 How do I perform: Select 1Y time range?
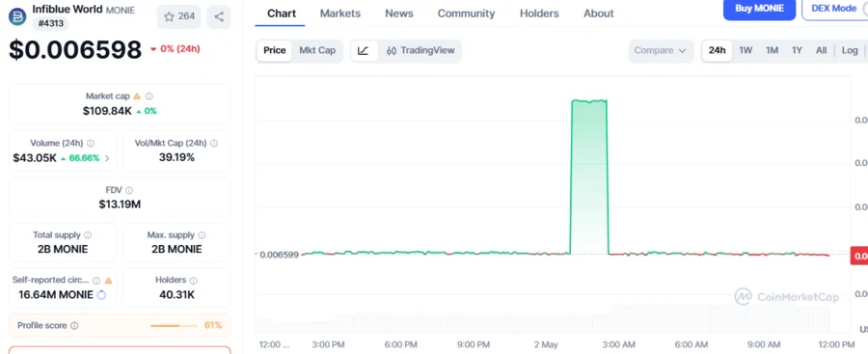point(797,50)
